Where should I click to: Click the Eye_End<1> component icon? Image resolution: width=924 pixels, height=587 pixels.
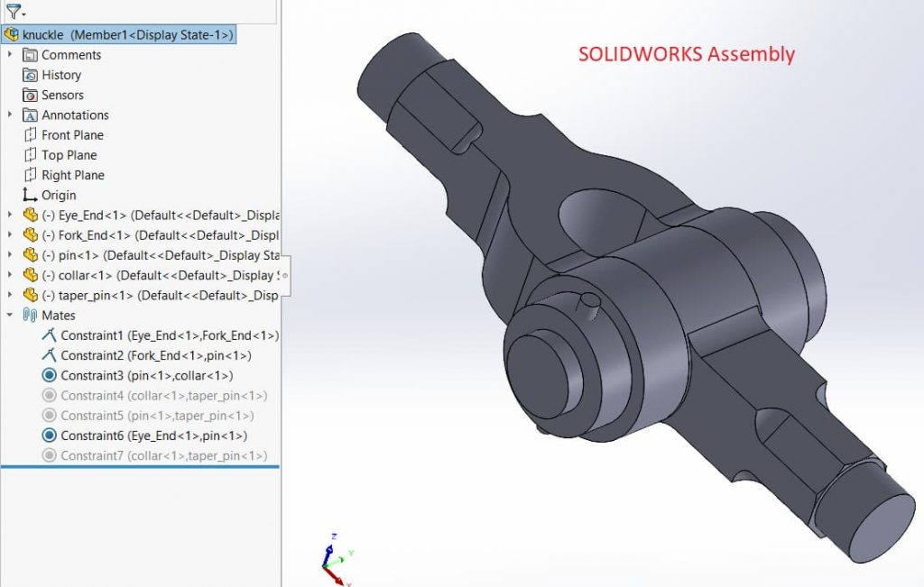pyautogui.click(x=30, y=215)
